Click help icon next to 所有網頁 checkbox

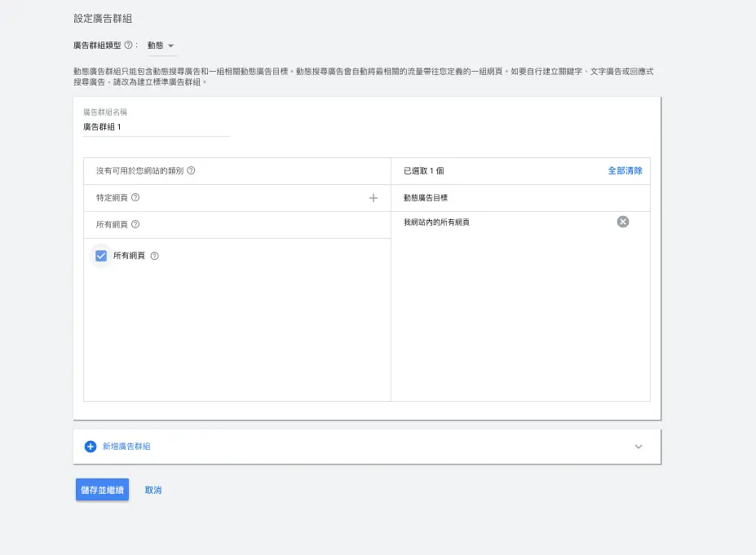tap(154, 256)
